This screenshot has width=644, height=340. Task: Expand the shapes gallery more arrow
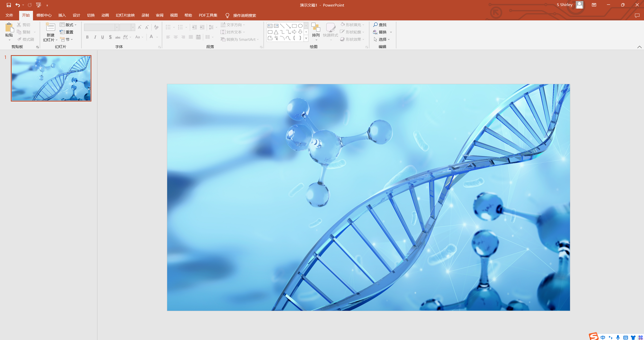point(306,38)
